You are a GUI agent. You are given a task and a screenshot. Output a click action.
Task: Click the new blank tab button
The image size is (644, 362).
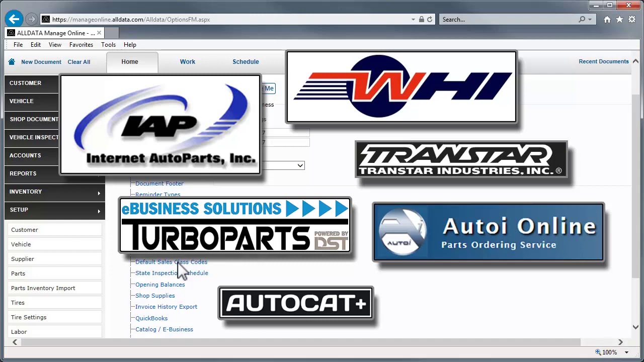[112, 33]
